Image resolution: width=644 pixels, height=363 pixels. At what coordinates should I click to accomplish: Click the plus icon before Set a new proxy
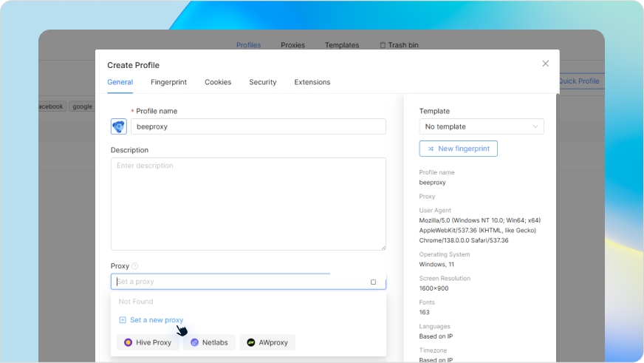pyautogui.click(x=123, y=320)
